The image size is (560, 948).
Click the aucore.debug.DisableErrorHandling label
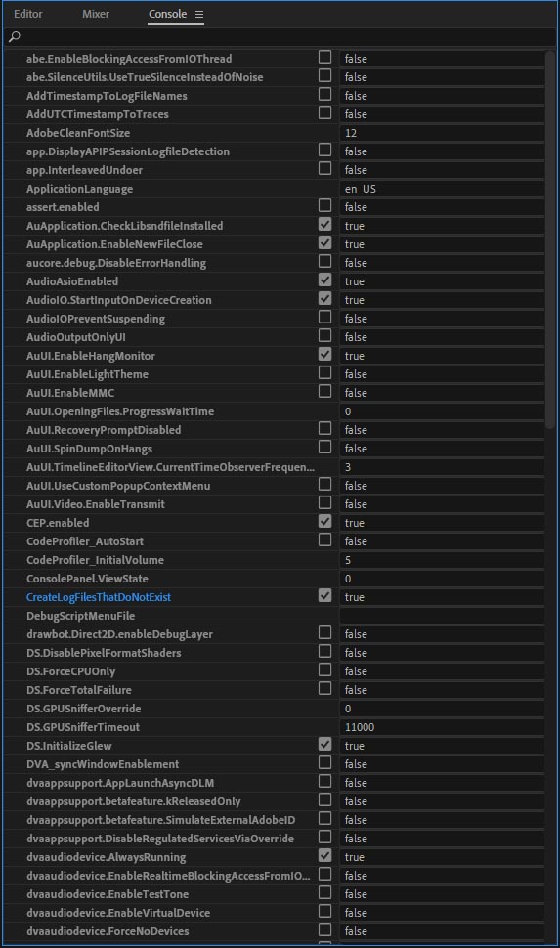coord(116,263)
